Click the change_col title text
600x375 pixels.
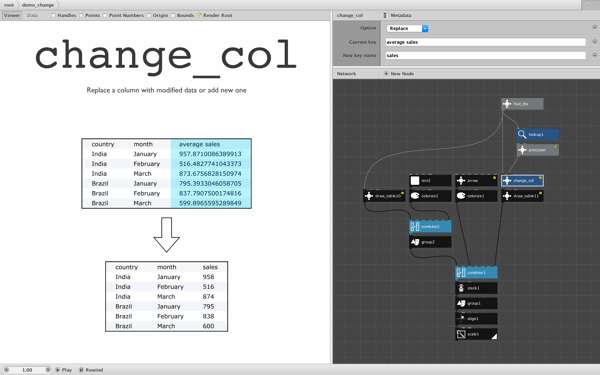(x=166, y=57)
